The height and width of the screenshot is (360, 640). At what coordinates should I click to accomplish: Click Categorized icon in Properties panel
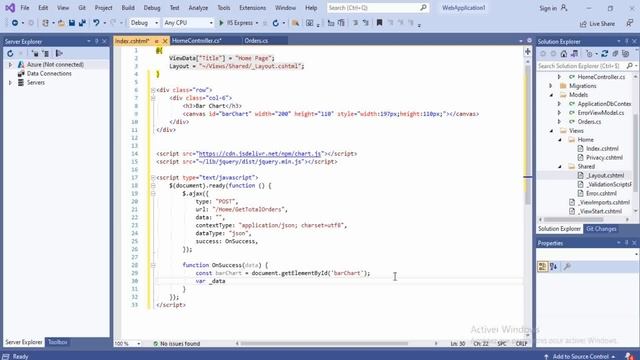542,267
